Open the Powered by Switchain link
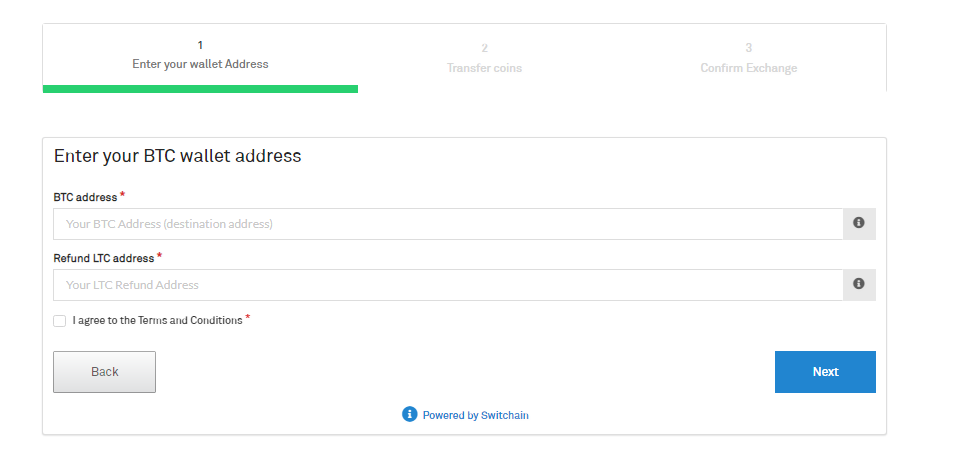The height and width of the screenshot is (459, 959). (x=475, y=415)
